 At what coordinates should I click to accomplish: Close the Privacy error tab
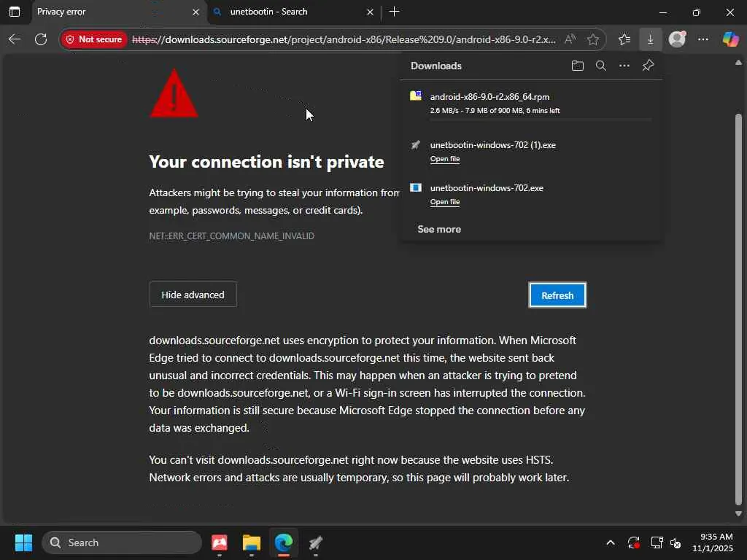(x=196, y=12)
